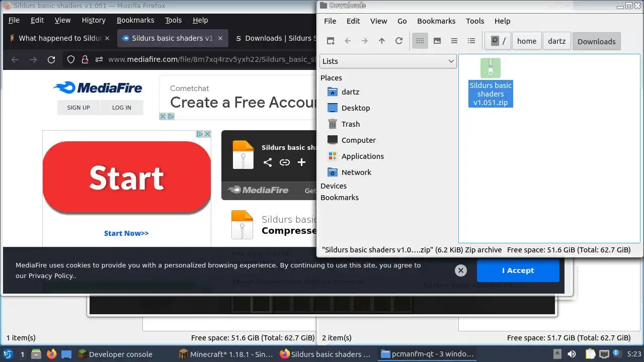This screenshot has height=362, width=644.
Task: Open new tab icon in file manager toolbar
Action: point(331,41)
